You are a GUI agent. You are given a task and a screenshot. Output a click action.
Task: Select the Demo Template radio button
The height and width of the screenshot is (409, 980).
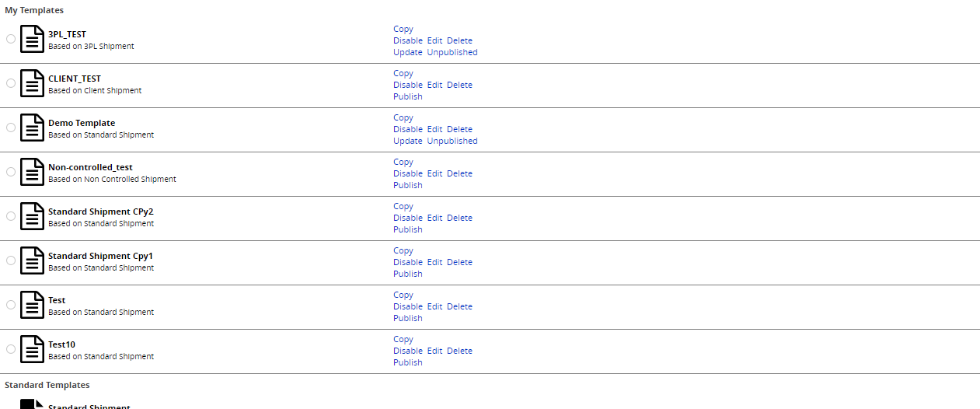tap(11, 128)
